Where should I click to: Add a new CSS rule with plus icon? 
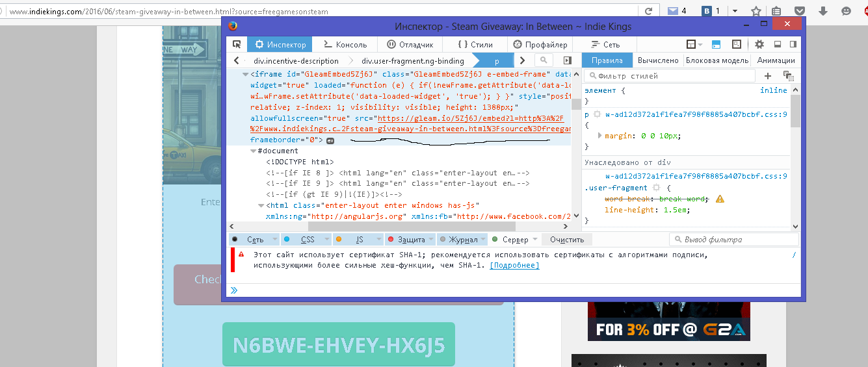768,76
